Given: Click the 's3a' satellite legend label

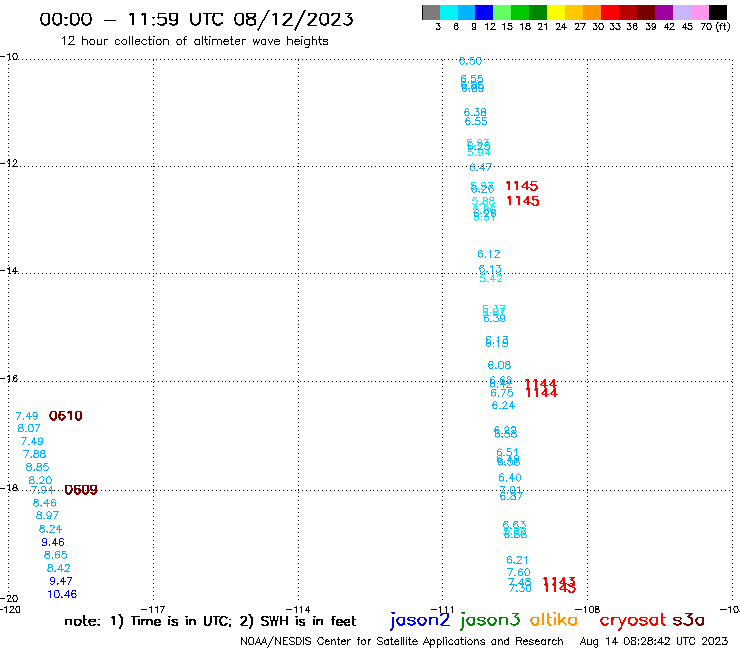Looking at the screenshot, I should pyautogui.click(x=688, y=620).
